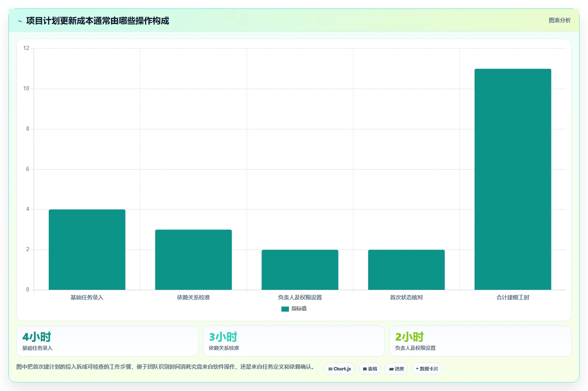
Task: Click the 指标值 legend label
Action: click(299, 309)
